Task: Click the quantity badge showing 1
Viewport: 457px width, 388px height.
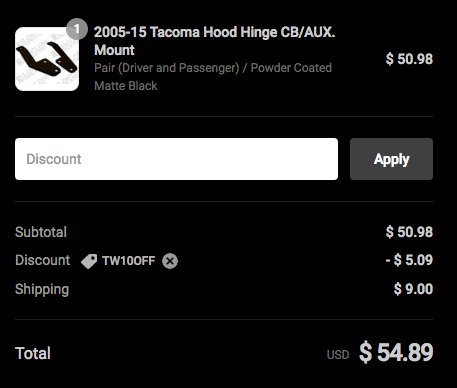Action: 77,29
